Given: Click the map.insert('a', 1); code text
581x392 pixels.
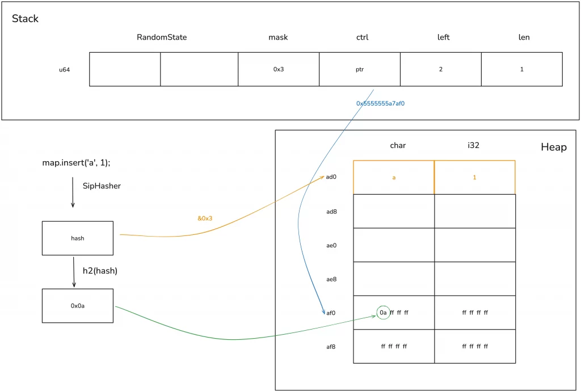Looking at the screenshot, I should click(x=76, y=163).
